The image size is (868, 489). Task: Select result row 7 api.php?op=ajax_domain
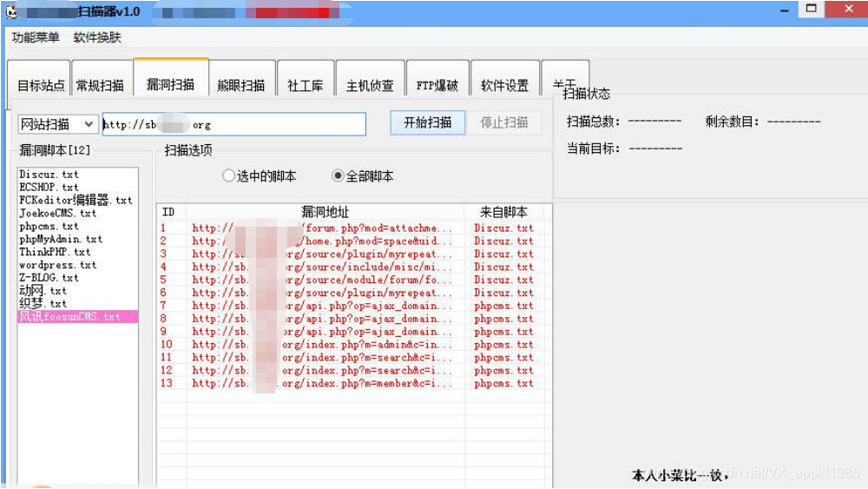pyautogui.click(x=354, y=306)
